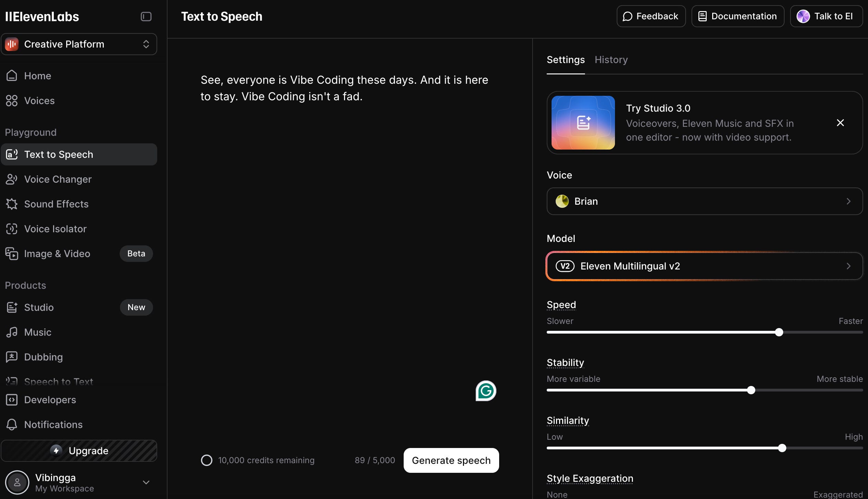Image resolution: width=868 pixels, height=499 pixels.
Task: Click the Grammarly icon in text area
Action: coord(486,391)
